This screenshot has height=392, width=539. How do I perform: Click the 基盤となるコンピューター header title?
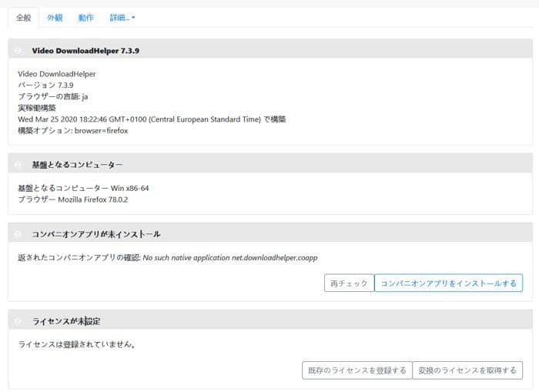pos(77,165)
